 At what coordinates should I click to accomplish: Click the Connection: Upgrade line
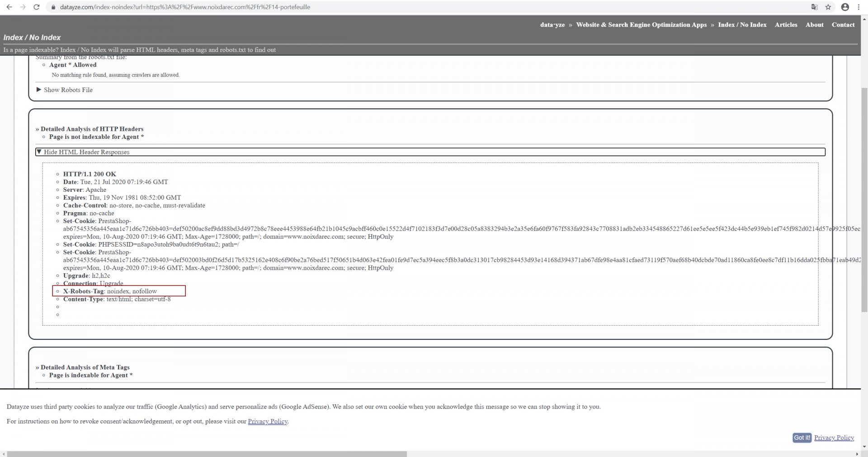pos(93,283)
